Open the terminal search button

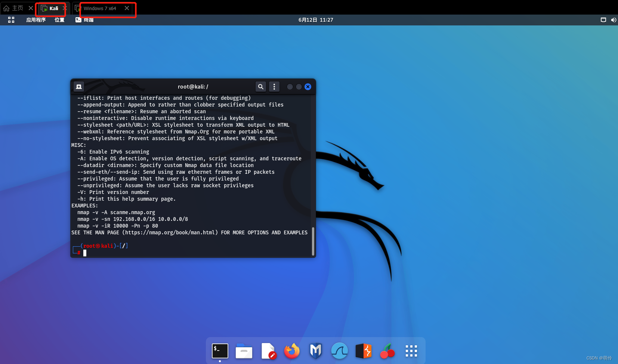(261, 87)
